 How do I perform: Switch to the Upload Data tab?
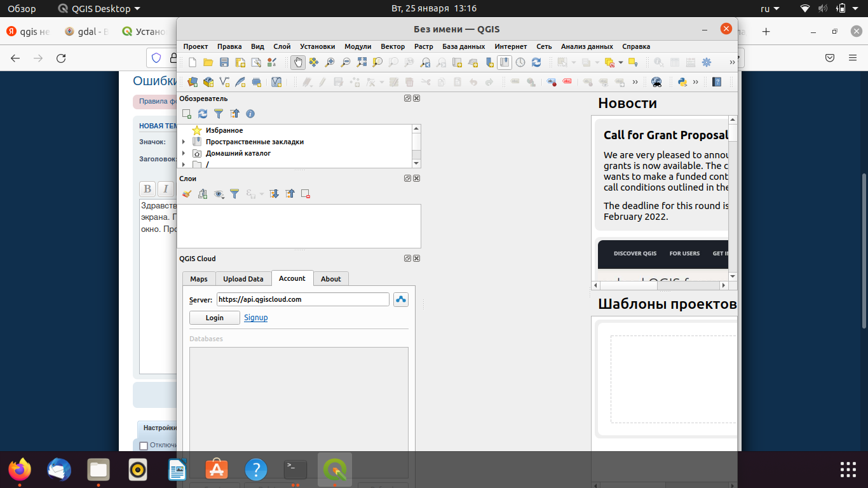(x=243, y=279)
